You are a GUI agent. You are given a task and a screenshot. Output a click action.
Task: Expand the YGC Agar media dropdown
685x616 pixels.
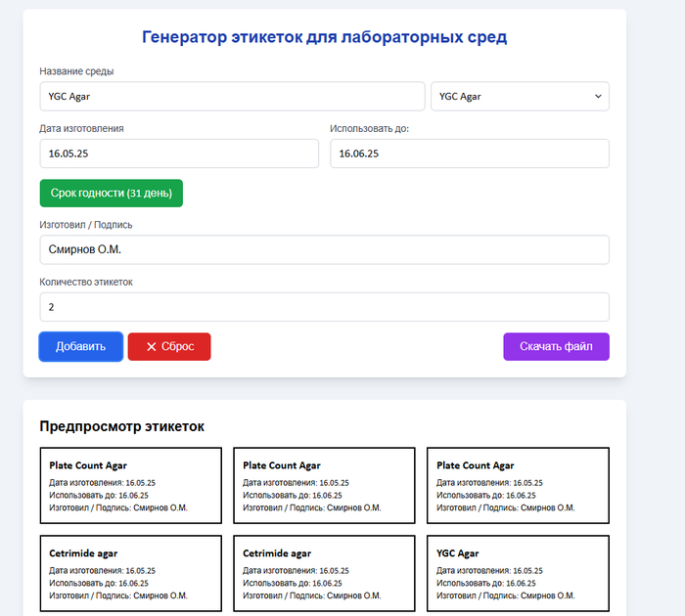(520, 97)
